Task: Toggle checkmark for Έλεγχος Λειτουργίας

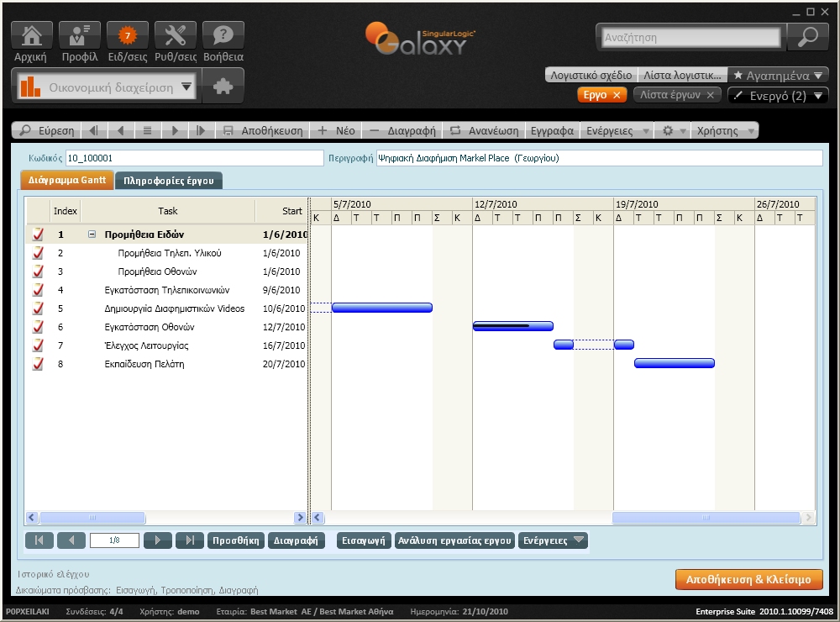Action: 38,345
